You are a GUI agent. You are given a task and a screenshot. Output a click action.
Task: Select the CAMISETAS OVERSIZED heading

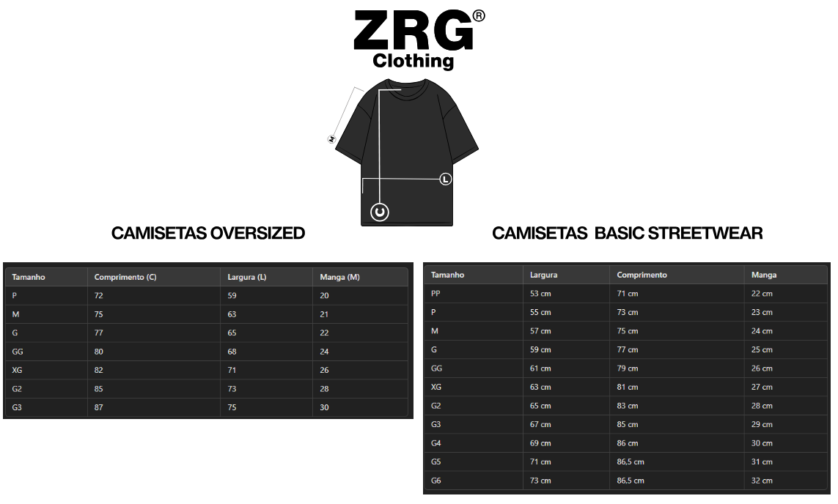click(x=208, y=233)
